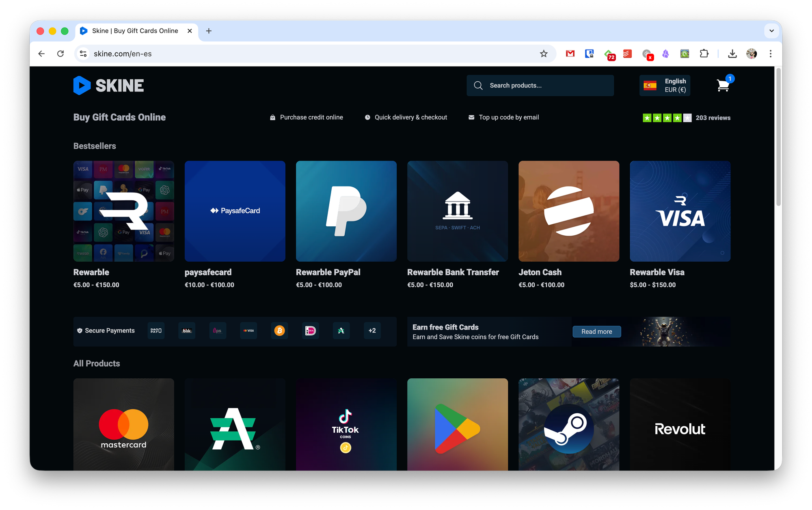Image resolution: width=812 pixels, height=510 pixels.
Task: Open the shopping cart icon
Action: click(x=723, y=85)
